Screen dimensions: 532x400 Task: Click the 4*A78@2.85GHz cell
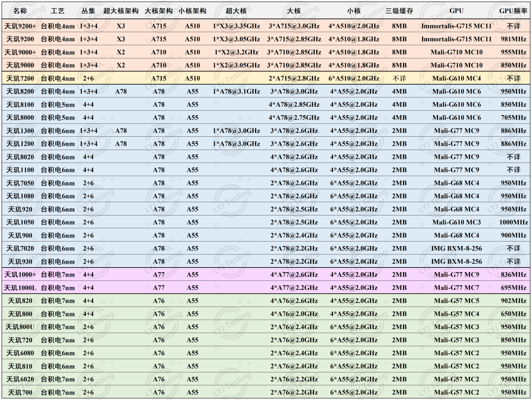294,104
